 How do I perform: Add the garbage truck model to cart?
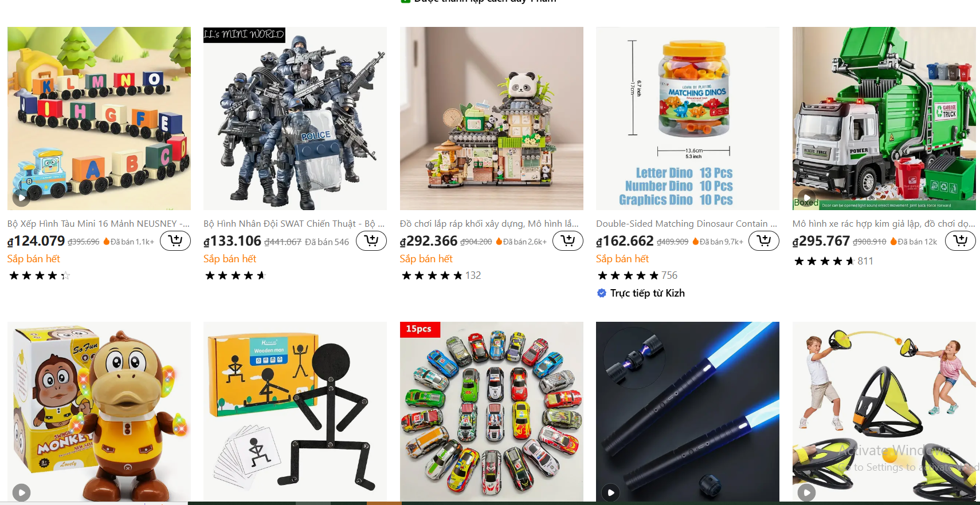click(x=961, y=241)
